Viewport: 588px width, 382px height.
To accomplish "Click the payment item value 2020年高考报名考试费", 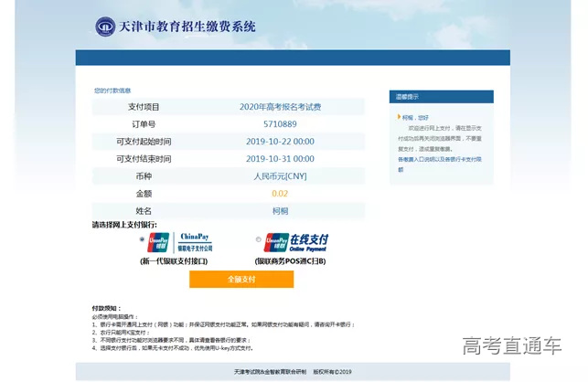I will [280, 107].
